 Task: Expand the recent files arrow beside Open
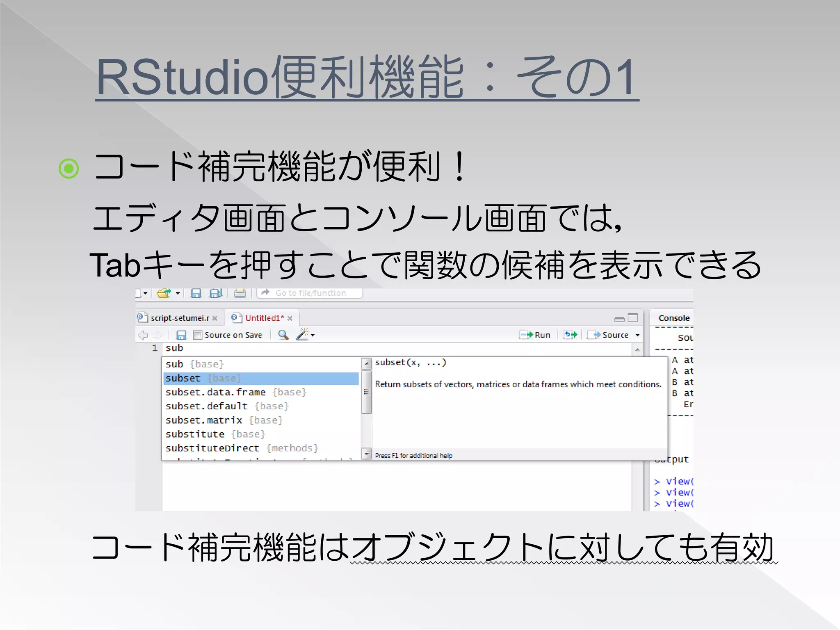[178, 293]
